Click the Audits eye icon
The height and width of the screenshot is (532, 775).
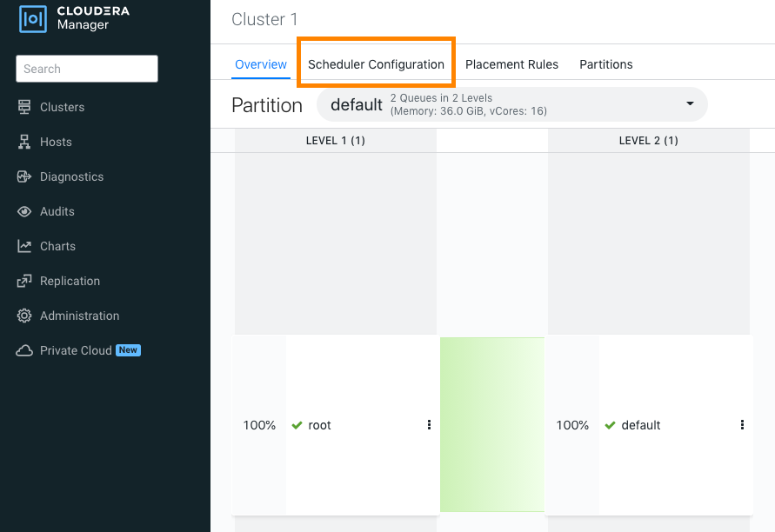[24, 211]
